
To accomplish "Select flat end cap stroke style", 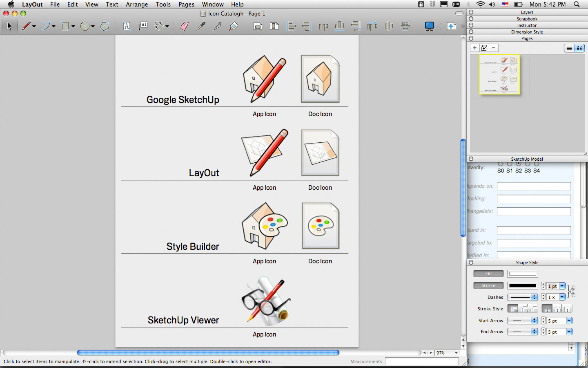I will (x=547, y=309).
